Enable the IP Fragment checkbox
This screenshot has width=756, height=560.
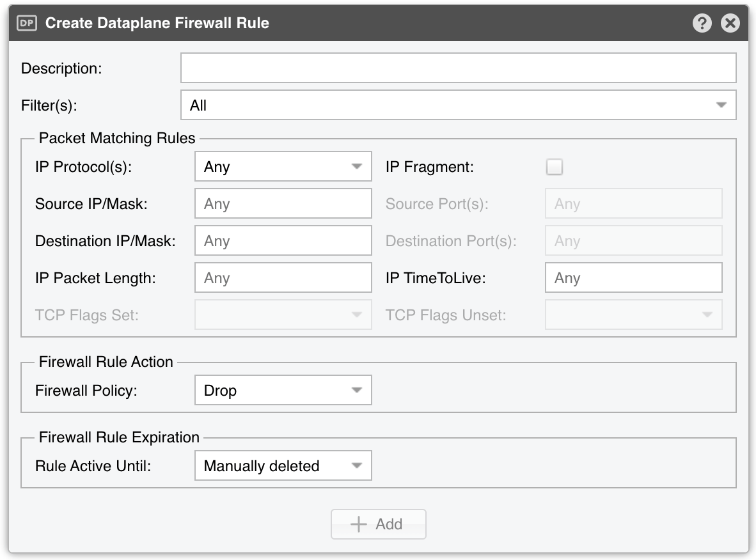click(x=555, y=167)
